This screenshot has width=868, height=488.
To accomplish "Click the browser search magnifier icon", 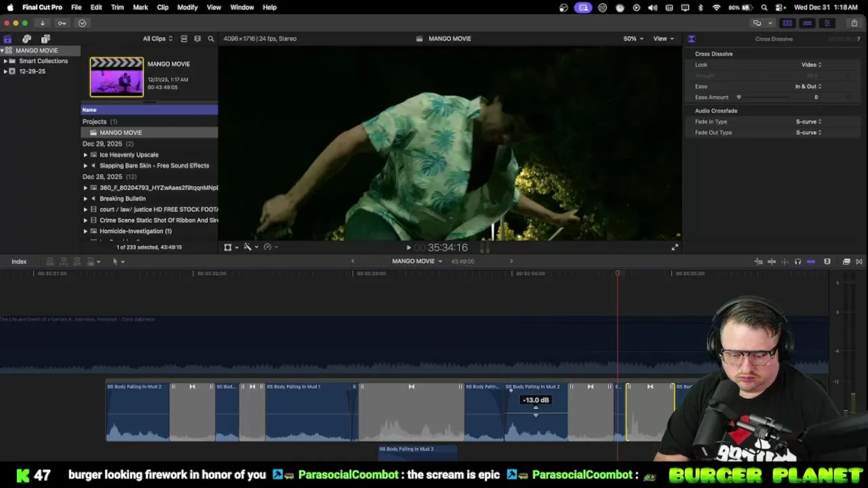I will (x=211, y=39).
